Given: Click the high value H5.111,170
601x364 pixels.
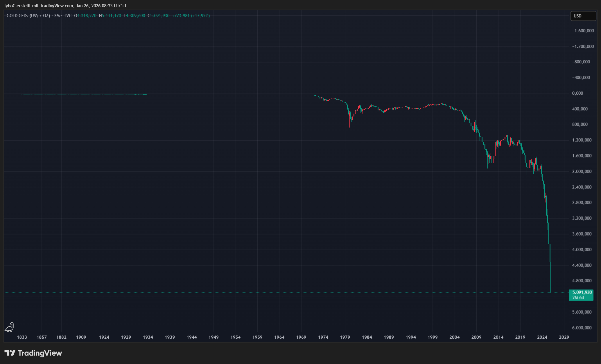Looking at the screenshot, I should click(x=110, y=16).
